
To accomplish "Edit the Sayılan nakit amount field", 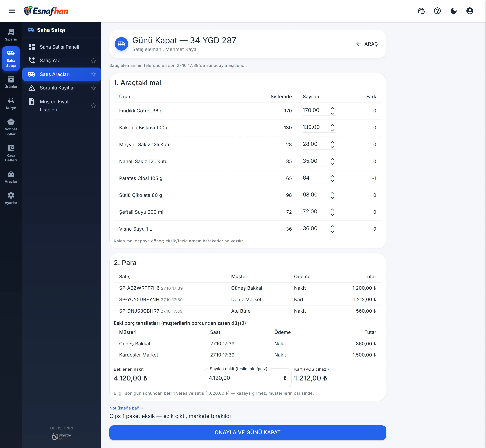I will [248, 378].
